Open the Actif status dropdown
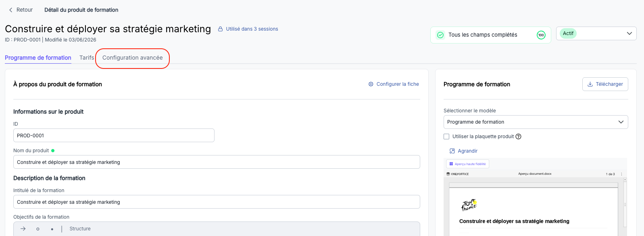 click(596, 33)
